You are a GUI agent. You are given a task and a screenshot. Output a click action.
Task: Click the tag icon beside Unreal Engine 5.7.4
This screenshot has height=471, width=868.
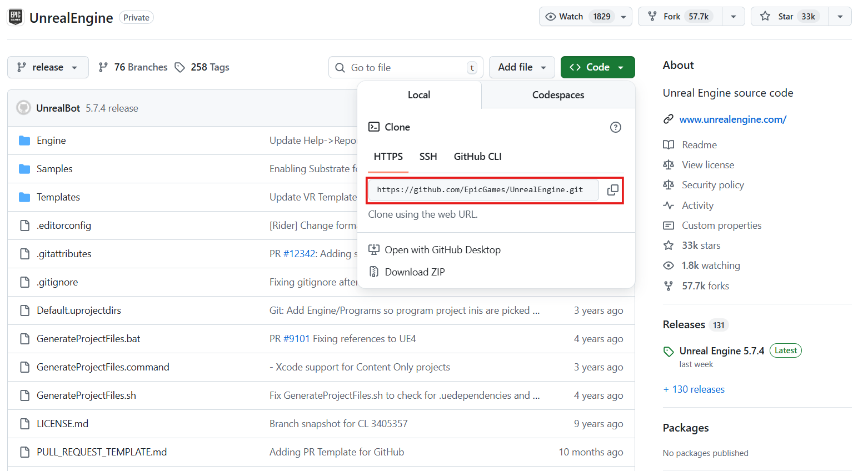669,352
